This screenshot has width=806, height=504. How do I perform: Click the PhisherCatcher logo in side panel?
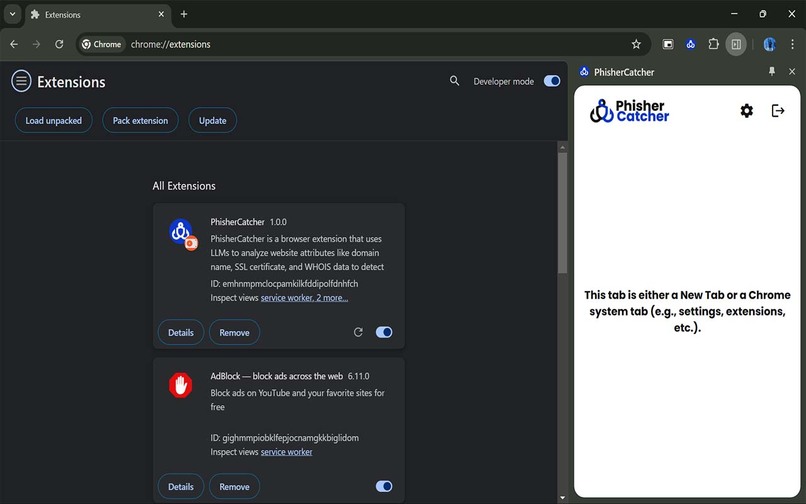[629, 111]
